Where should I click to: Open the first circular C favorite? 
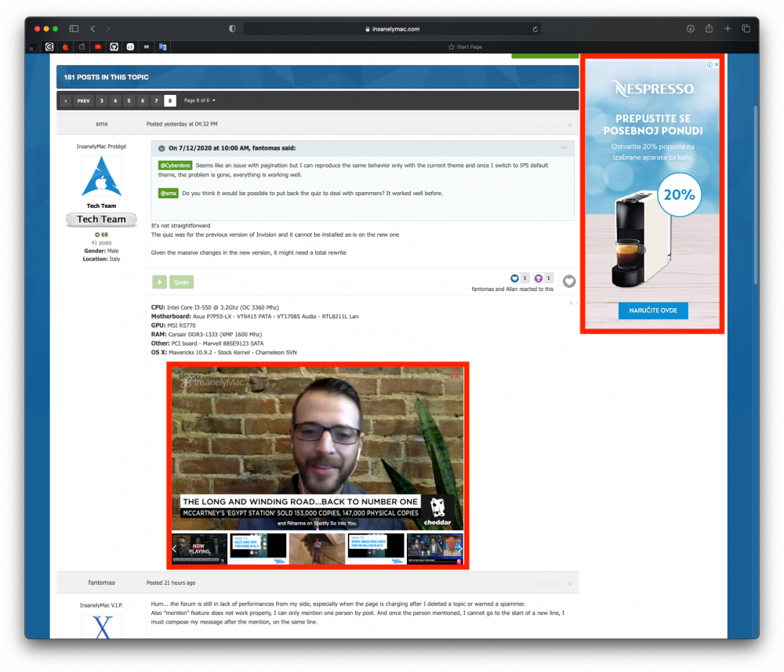pos(49,47)
